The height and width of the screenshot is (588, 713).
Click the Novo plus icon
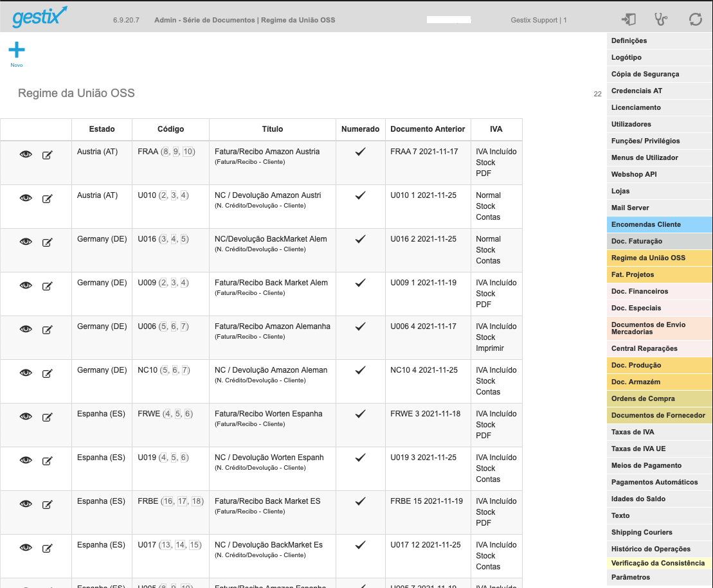coord(17,50)
